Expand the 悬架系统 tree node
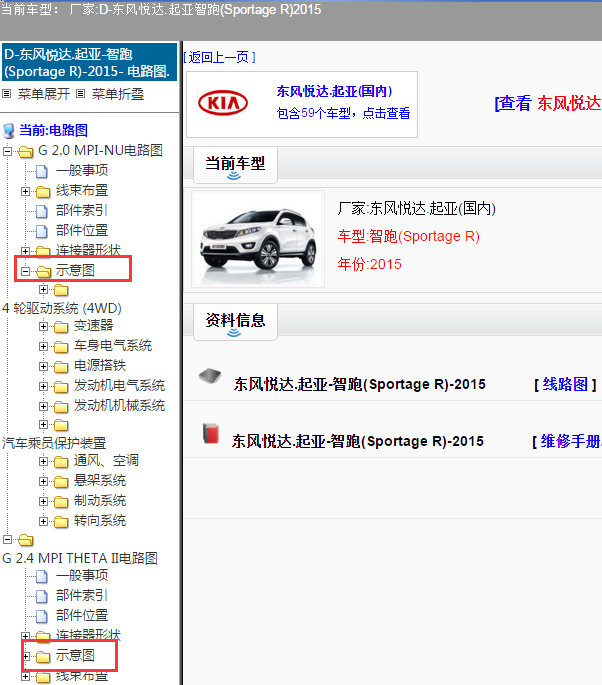 click(x=43, y=481)
